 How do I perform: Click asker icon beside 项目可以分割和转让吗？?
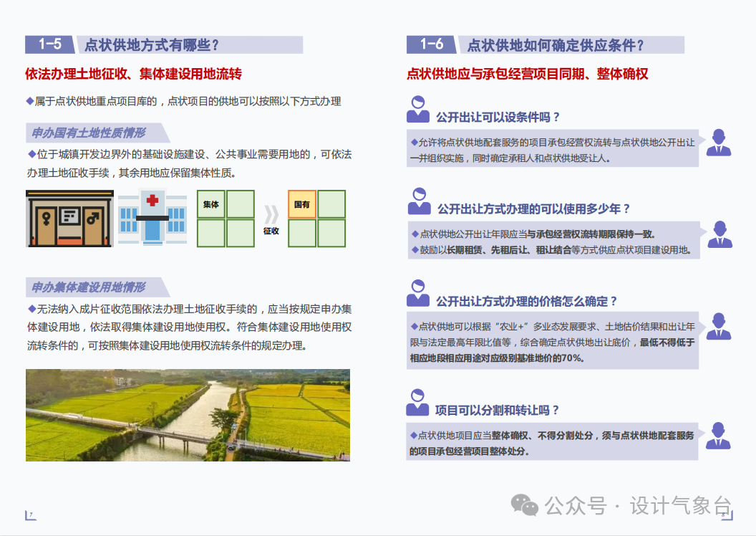417,403
